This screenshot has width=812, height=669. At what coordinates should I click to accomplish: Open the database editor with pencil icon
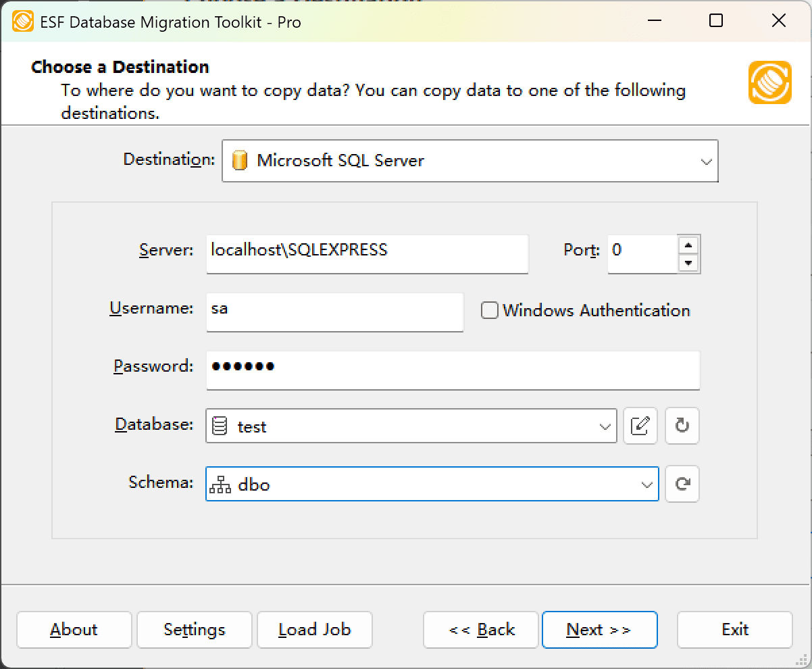(x=640, y=426)
